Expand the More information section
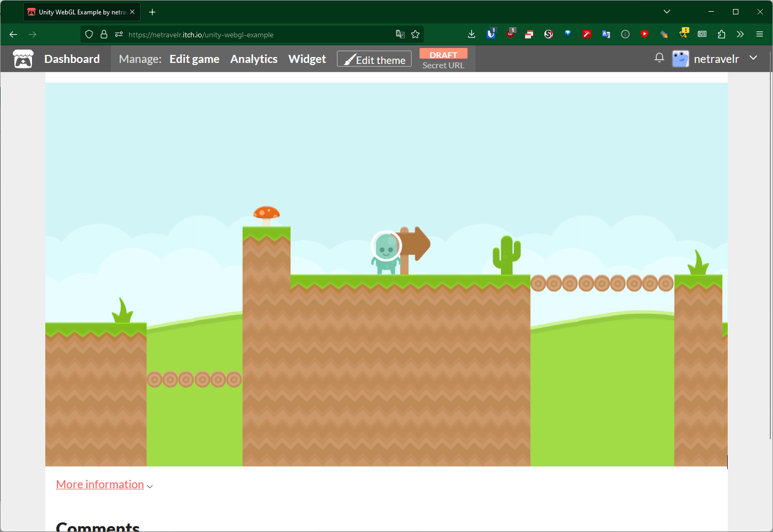The height and width of the screenshot is (532, 773). click(x=104, y=485)
